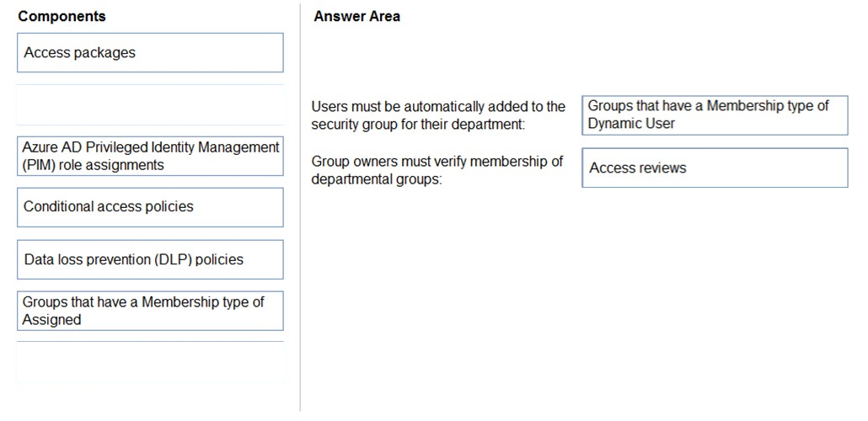Click the Components heading
Image resolution: width=868 pixels, height=421 pixels.
[62, 17]
